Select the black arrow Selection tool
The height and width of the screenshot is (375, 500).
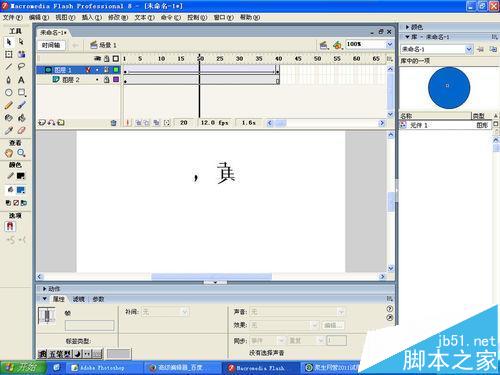pos(9,42)
